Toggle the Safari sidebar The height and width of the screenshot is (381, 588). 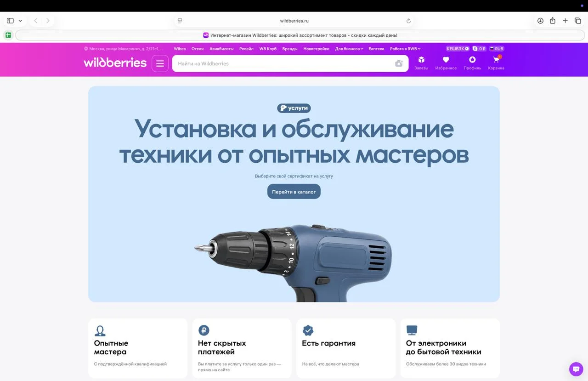coord(10,21)
